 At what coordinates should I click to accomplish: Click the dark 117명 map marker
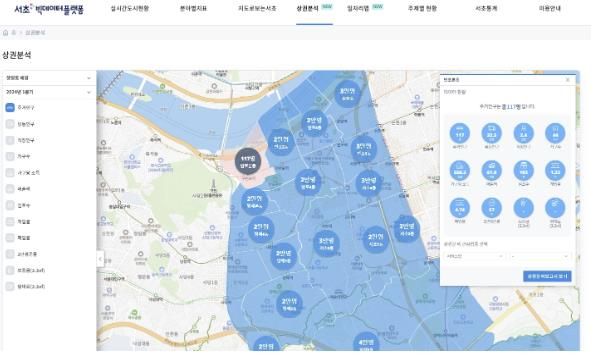click(248, 161)
